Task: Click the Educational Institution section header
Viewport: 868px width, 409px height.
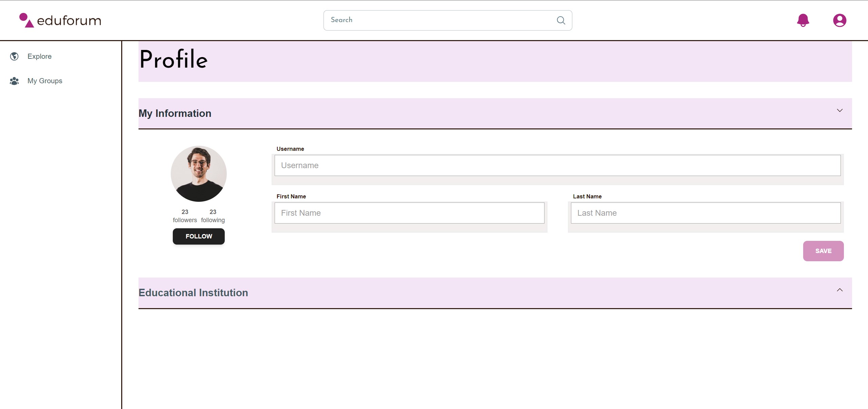Action: tap(193, 292)
